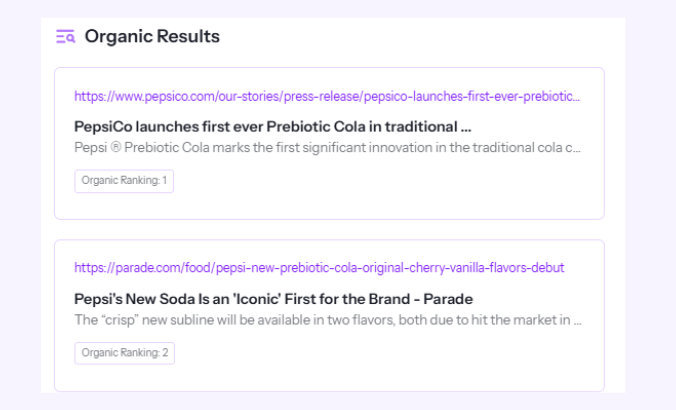Viewport: 676px width, 410px height.
Task: Open the parade.com prebiotic cola URL
Action: point(319,268)
